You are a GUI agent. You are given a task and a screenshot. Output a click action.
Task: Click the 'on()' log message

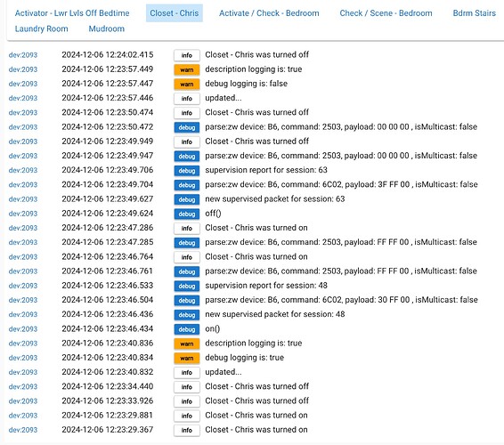pyautogui.click(x=213, y=328)
